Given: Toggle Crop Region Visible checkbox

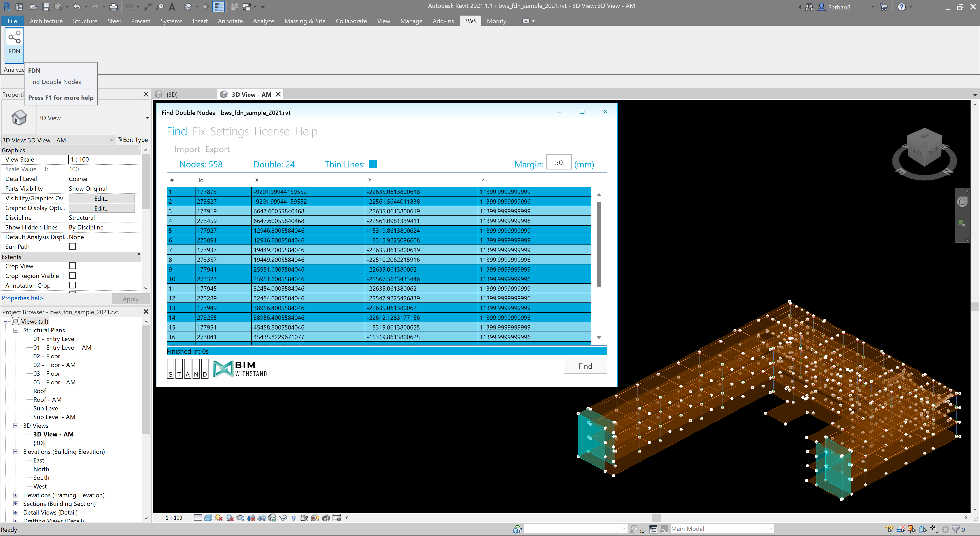Looking at the screenshot, I should tap(72, 275).
